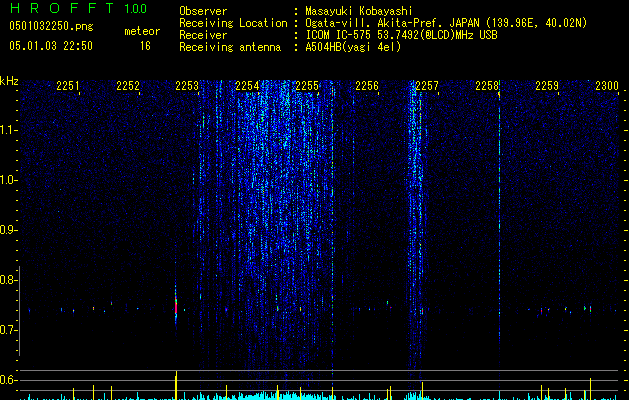Click the 2254 time marker
The image size is (629, 400).
pos(247,86)
